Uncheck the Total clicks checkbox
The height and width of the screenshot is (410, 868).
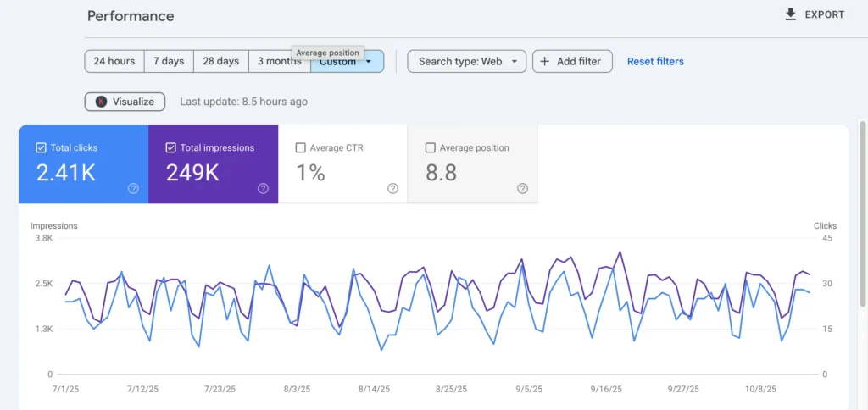41,147
